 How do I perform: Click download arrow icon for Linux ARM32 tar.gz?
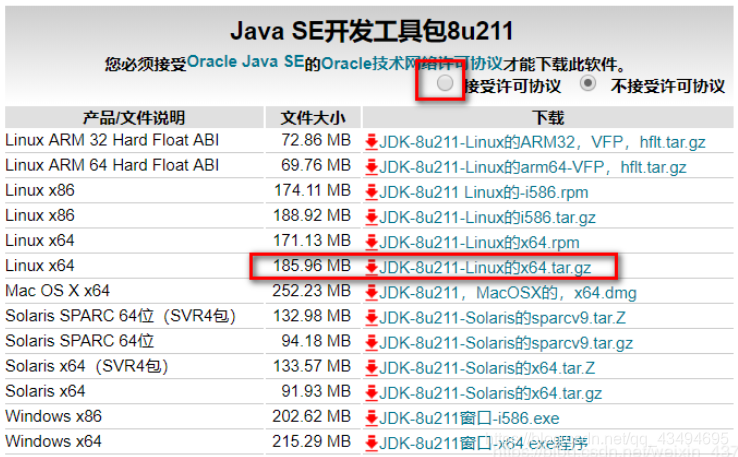[x=371, y=142]
